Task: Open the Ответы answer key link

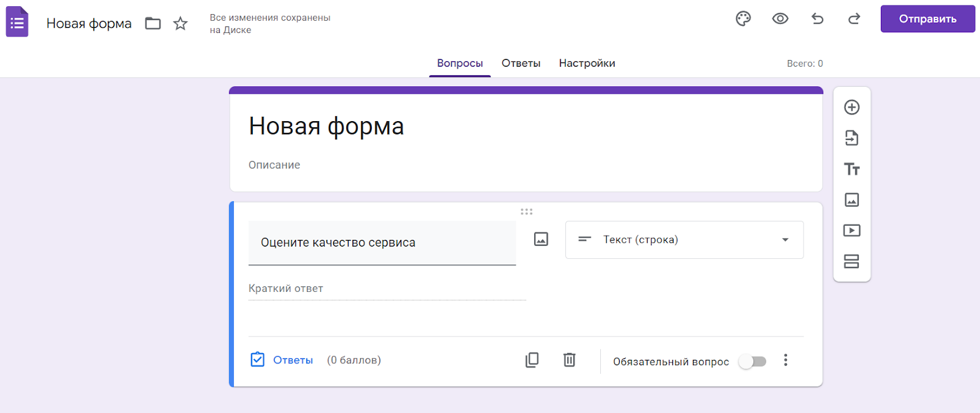Action: 293,360
